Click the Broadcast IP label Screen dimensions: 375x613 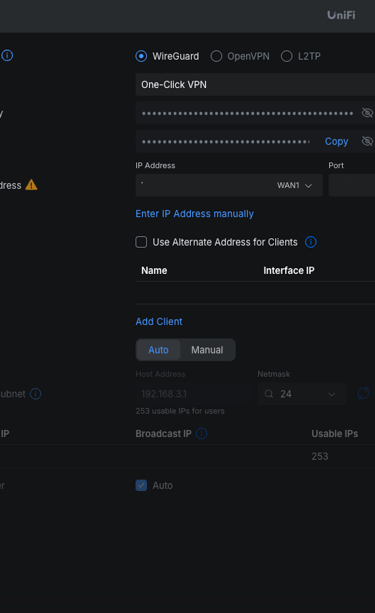[x=163, y=434]
